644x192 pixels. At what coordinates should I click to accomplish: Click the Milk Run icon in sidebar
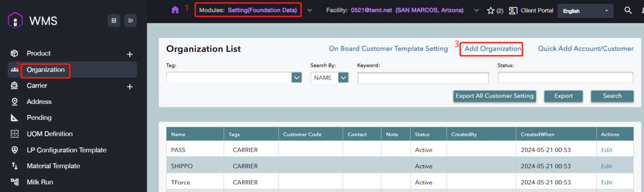tap(14, 182)
